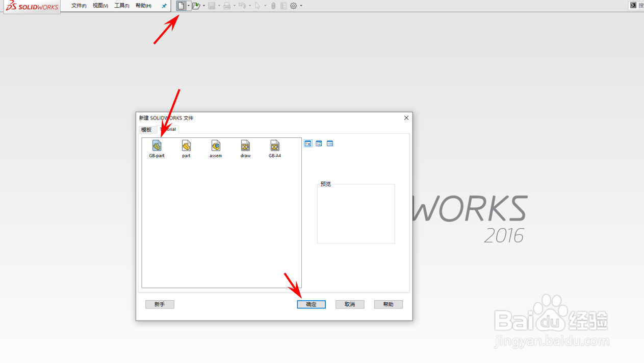Close the 新建 SOLIDWORKS 文件 dialog
Screen dimensions: 644x363
click(x=406, y=118)
